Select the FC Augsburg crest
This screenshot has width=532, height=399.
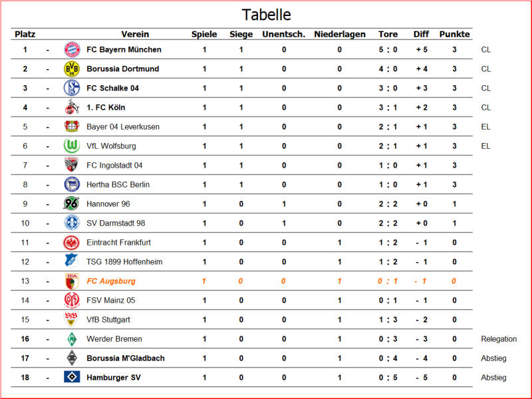72,281
